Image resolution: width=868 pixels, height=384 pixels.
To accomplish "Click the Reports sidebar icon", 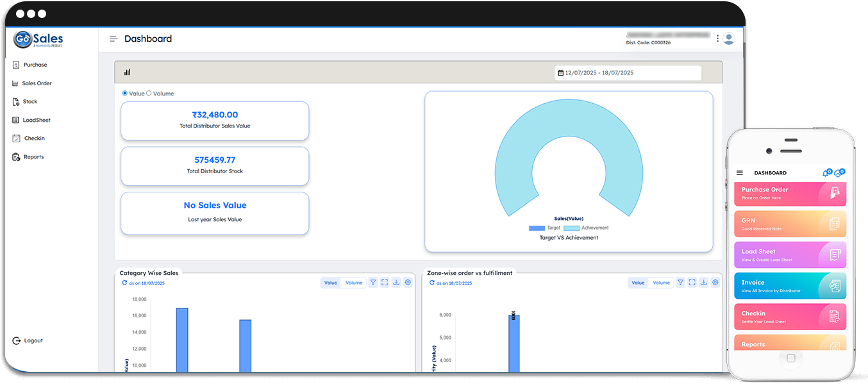I will [16, 157].
